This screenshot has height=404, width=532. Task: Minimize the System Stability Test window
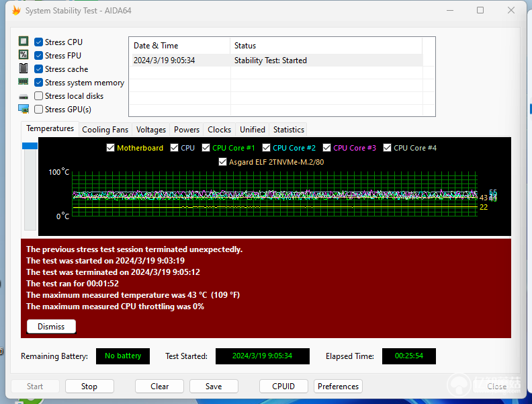(x=450, y=11)
